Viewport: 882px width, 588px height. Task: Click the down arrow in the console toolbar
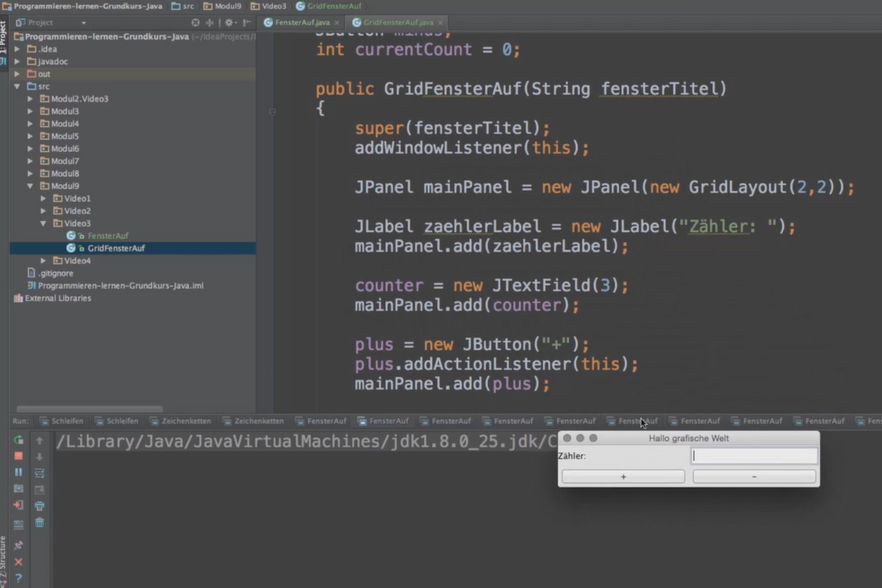click(40, 456)
